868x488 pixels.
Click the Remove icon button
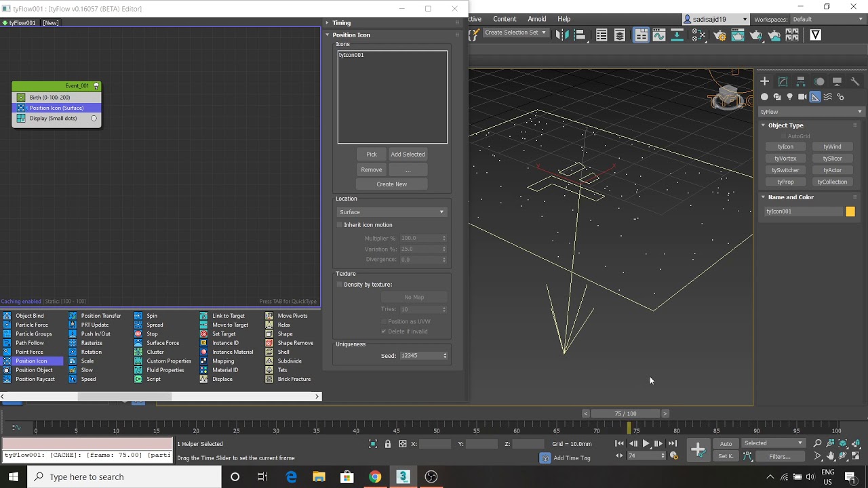tap(372, 170)
